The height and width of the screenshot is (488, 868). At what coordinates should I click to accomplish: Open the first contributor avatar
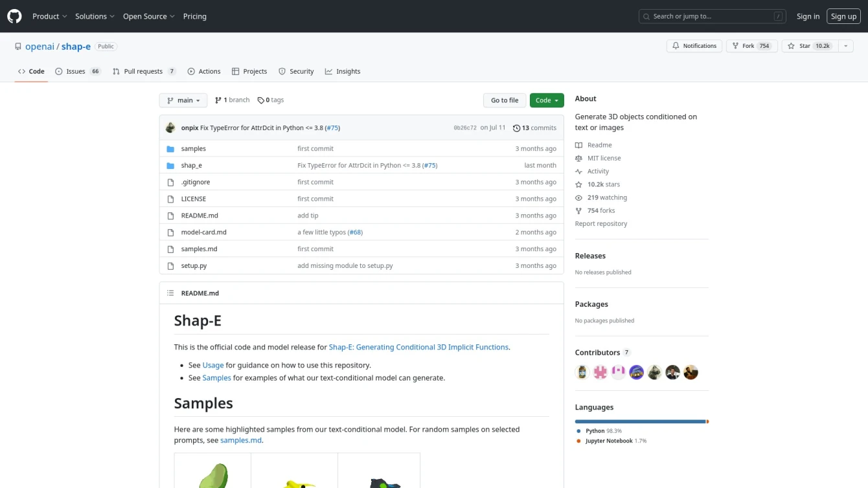coord(582,373)
